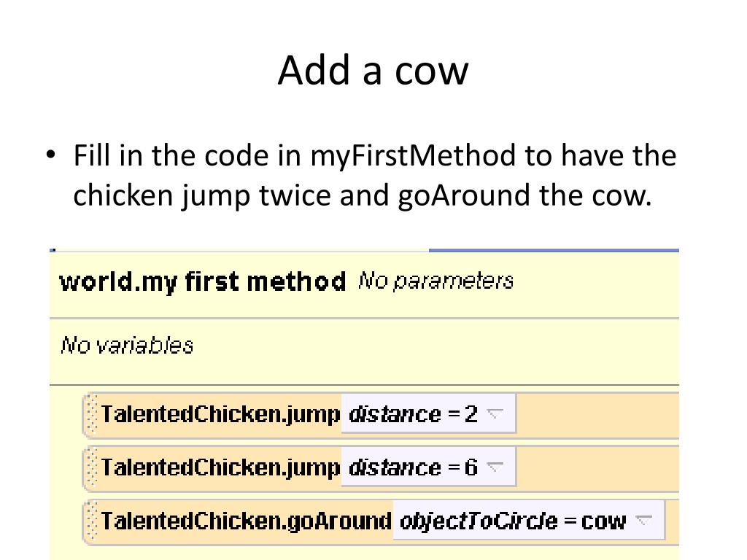
Task: Click the cow value in goAround
Action: pos(603,521)
